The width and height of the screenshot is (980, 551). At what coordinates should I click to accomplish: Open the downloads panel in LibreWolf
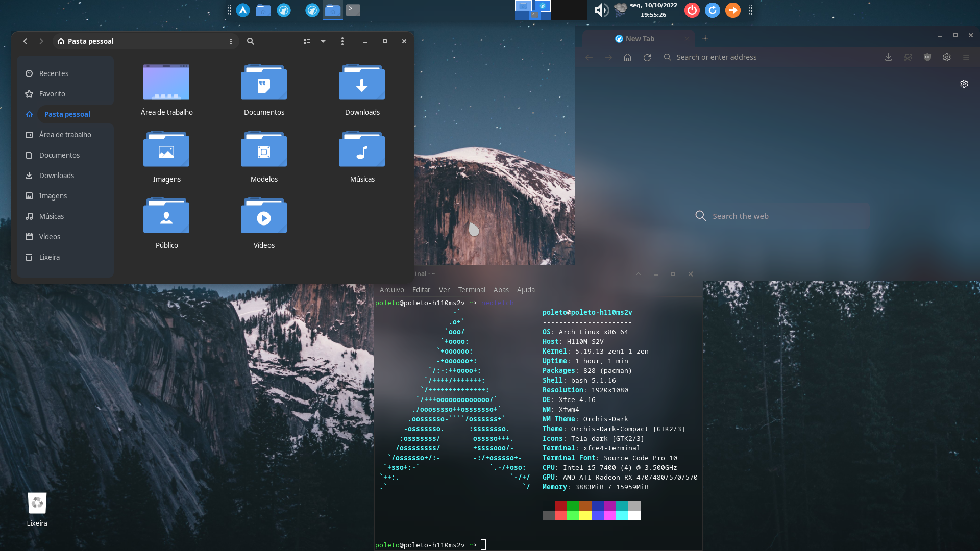889,57
